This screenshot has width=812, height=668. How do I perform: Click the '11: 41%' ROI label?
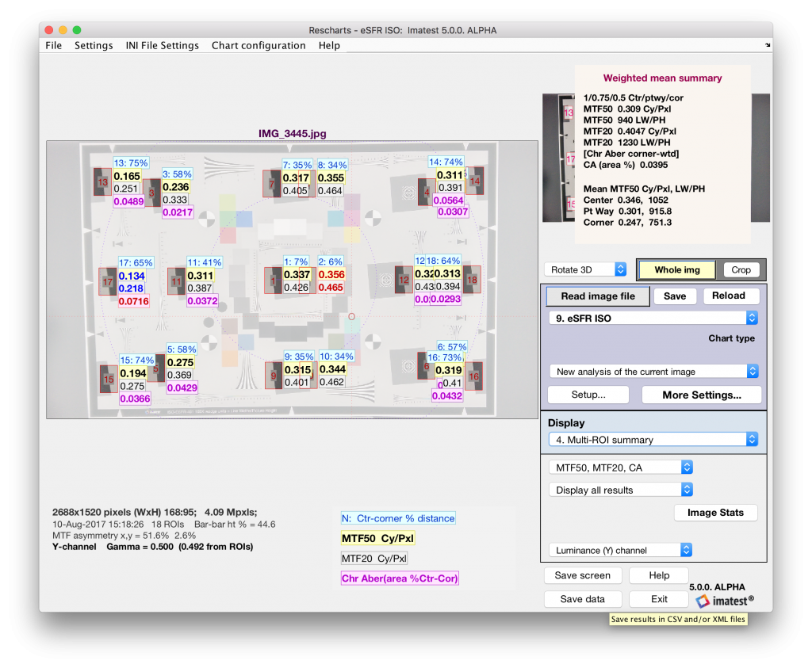coord(205,262)
